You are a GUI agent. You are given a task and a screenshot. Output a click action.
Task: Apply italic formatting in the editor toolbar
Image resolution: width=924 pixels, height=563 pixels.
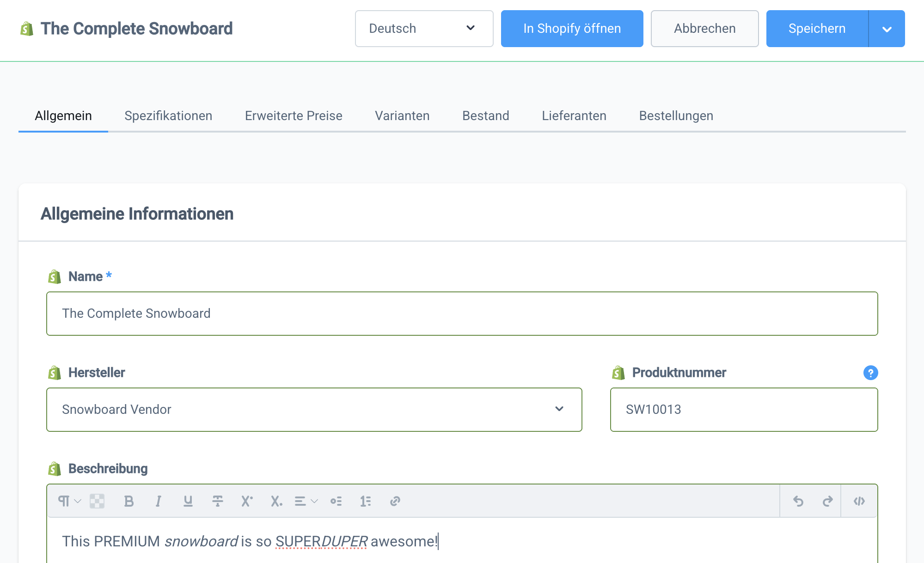pos(159,501)
